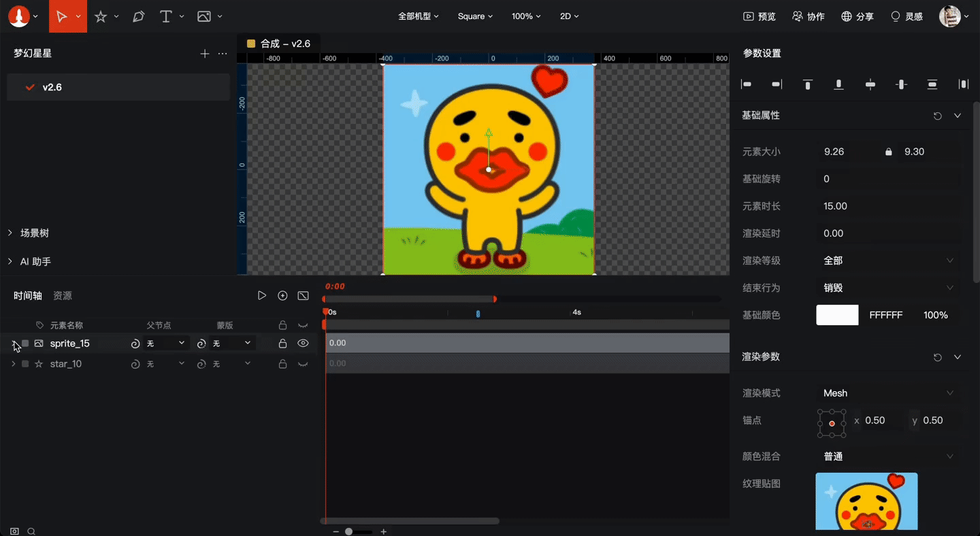Select the image tool in toolbar
Image resolution: width=980 pixels, height=536 pixels.
coord(203,16)
